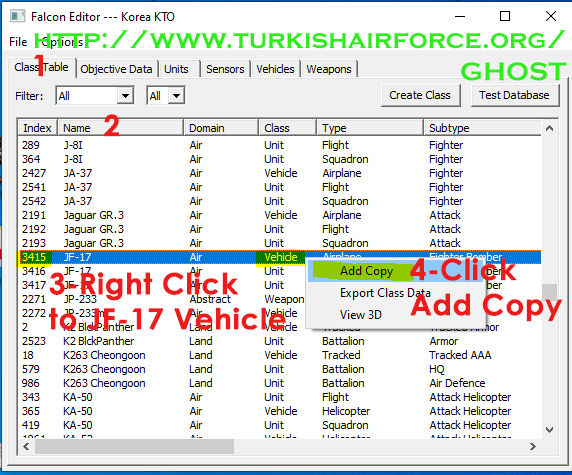Image resolution: width=572 pixels, height=475 pixels.
Task: Expand the second Filter All dropdown arrow
Action: point(177,96)
